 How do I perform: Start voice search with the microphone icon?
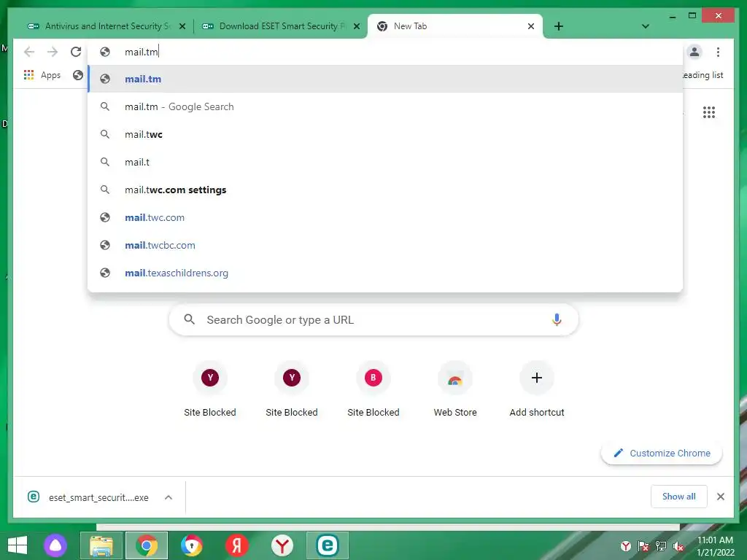pyautogui.click(x=557, y=319)
